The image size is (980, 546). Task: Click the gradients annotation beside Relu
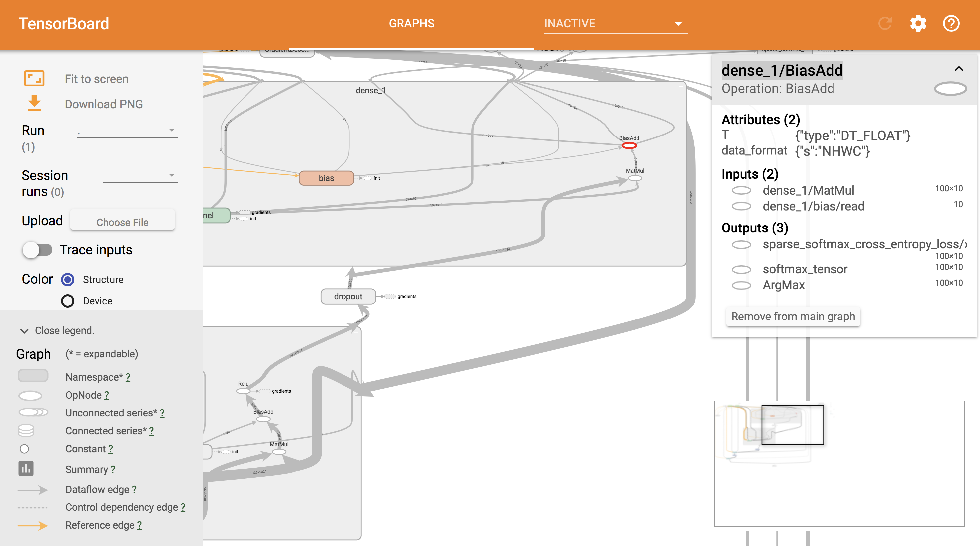pyautogui.click(x=281, y=391)
